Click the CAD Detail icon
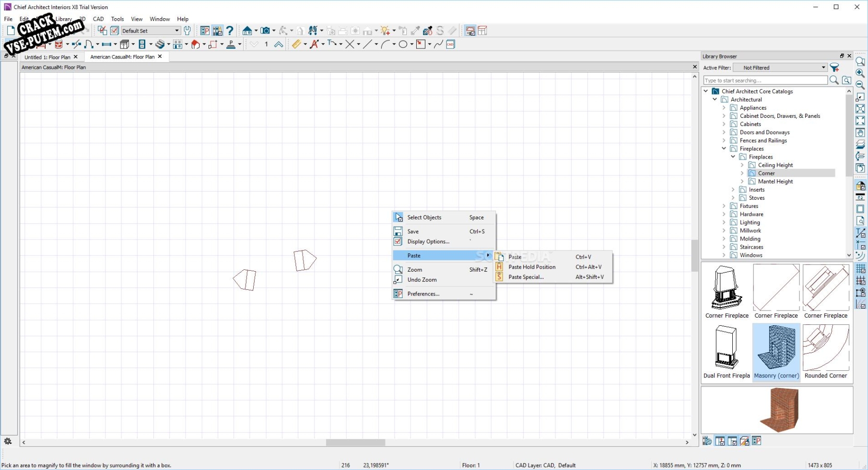Screen dimensions: 868x470 (x=450, y=44)
